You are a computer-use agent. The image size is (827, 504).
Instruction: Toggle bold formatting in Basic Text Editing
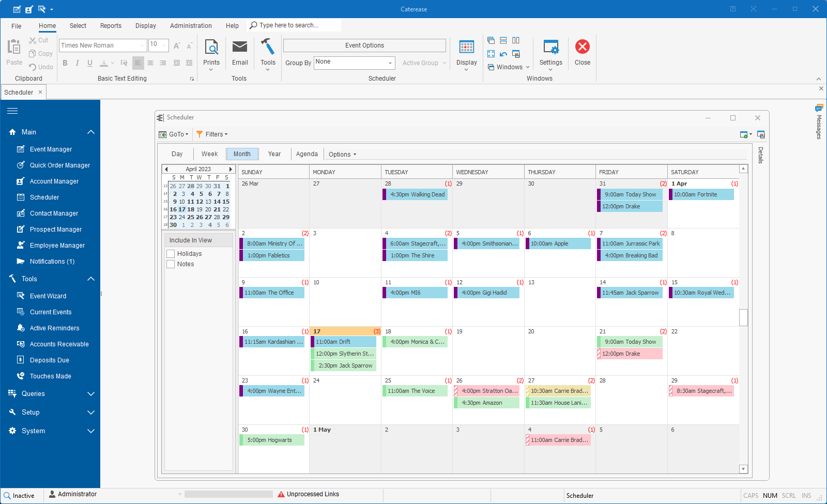[x=65, y=63]
